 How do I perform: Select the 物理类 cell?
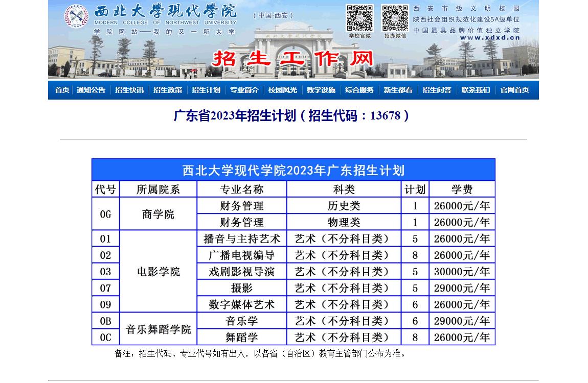tap(344, 222)
